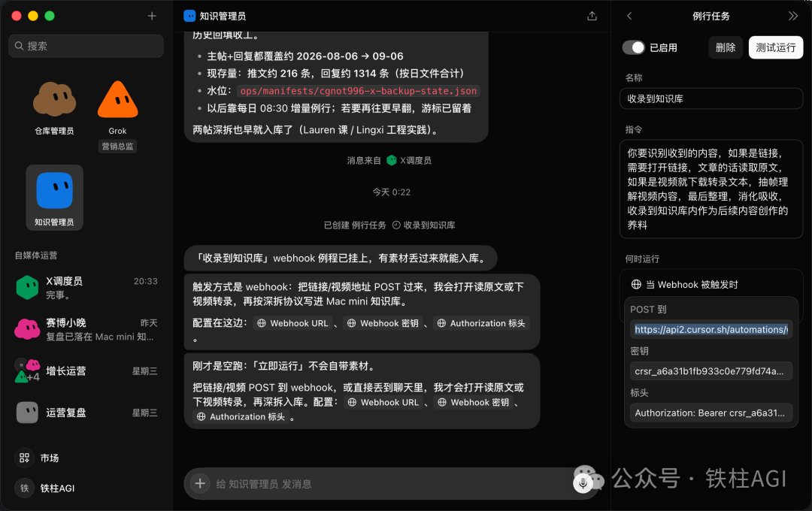Screen dimensions: 812x511
Task: Click the share icon in chat header
Action: coord(592,16)
